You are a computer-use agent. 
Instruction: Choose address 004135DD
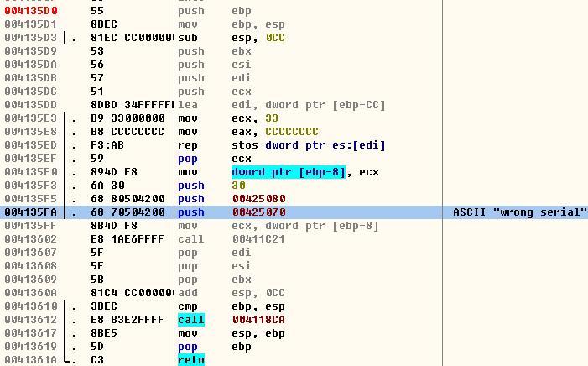pyautogui.click(x=31, y=105)
